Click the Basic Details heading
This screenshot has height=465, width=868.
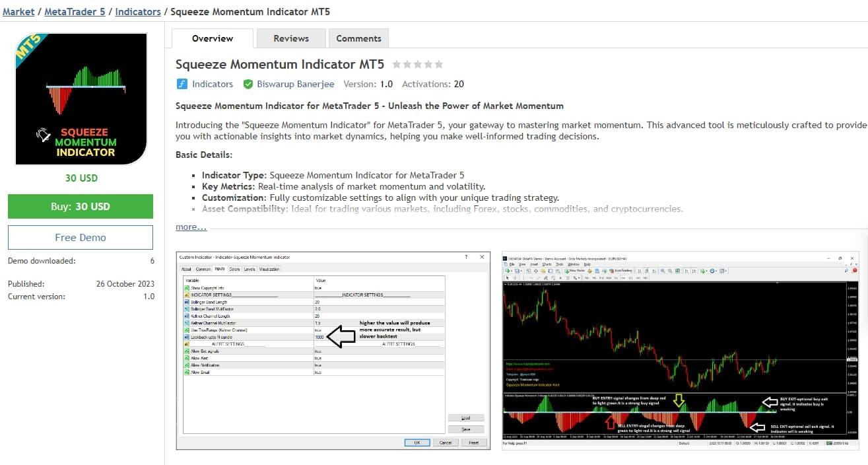pyautogui.click(x=204, y=155)
